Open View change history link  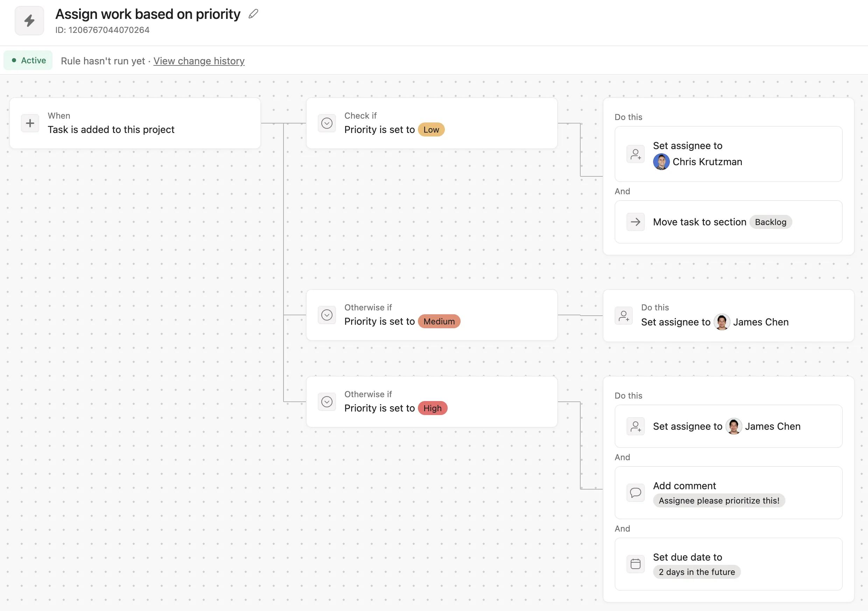[199, 61]
